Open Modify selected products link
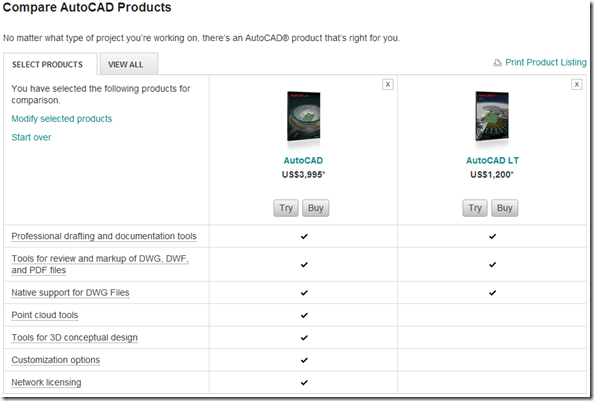The height and width of the screenshot is (401, 594). click(62, 119)
